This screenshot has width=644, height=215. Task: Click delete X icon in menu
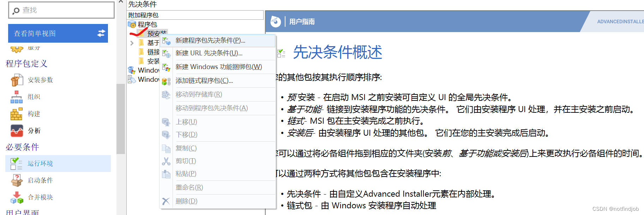click(166, 201)
